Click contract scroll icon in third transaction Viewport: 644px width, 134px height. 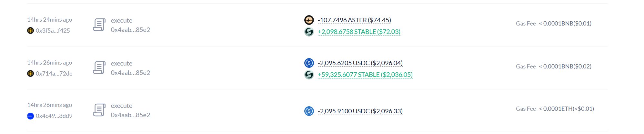click(x=99, y=110)
